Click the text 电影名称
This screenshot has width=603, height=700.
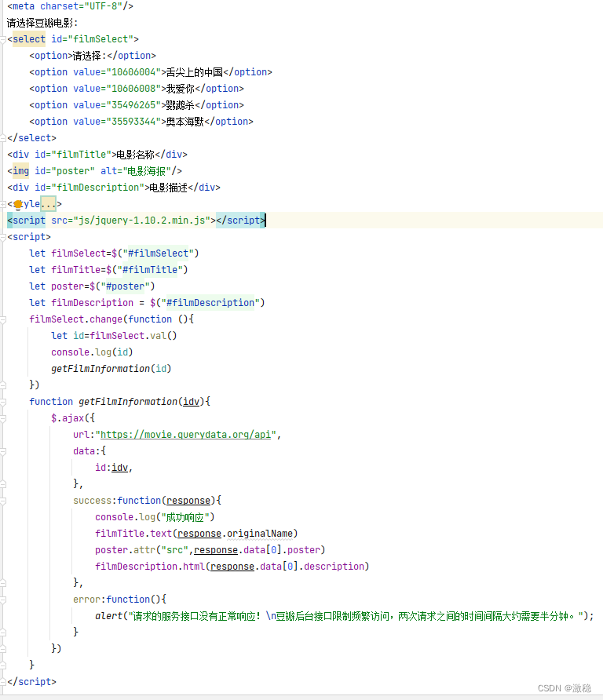135,155
